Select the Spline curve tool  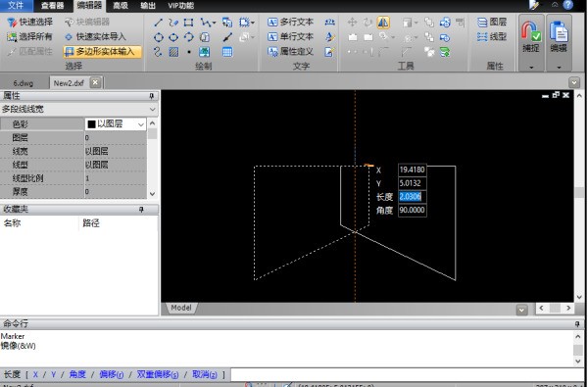pyautogui.click(x=158, y=52)
